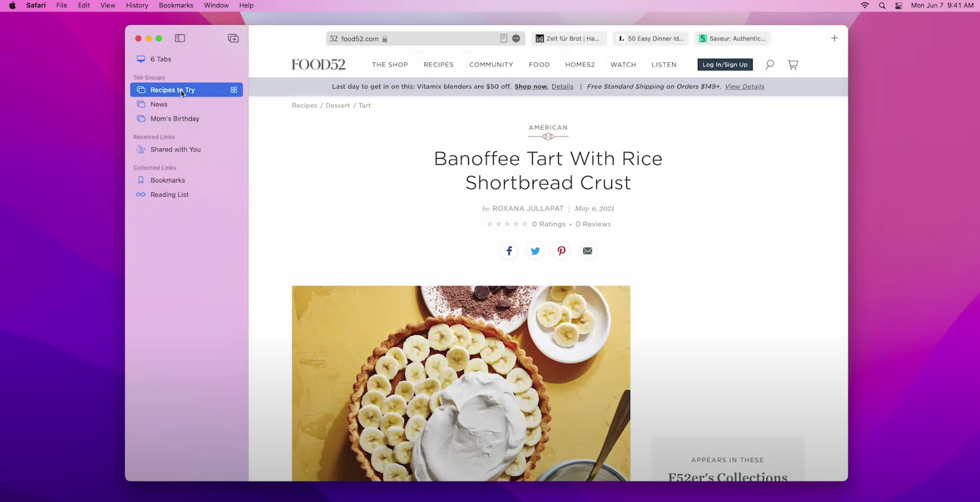This screenshot has height=502, width=980.
Task: Select the Recipes to Try tab group
Action: pyautogui.click(x=187, y=90)
